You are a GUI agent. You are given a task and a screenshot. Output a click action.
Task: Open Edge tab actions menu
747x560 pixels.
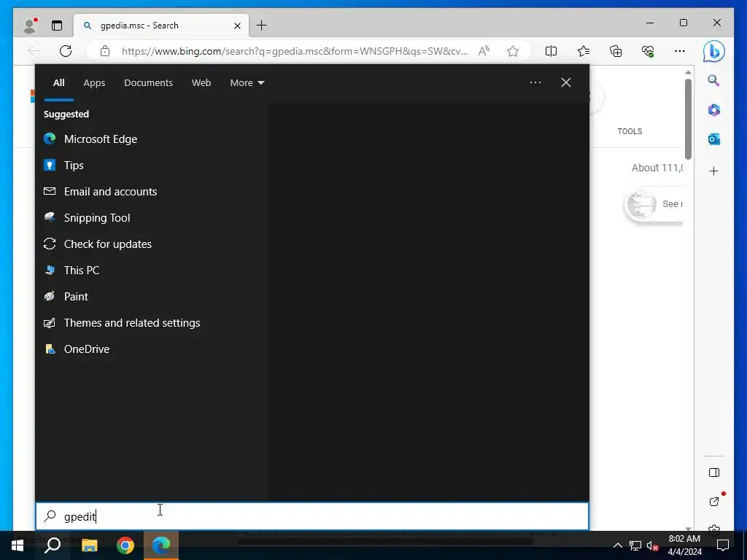pos(57,26)
